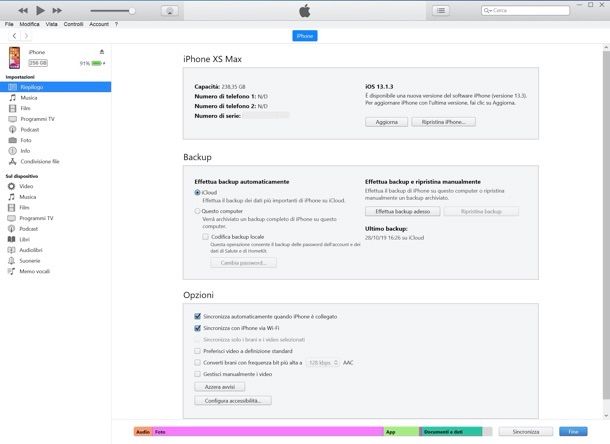Click the Apple logo in header

click(305, 11)
